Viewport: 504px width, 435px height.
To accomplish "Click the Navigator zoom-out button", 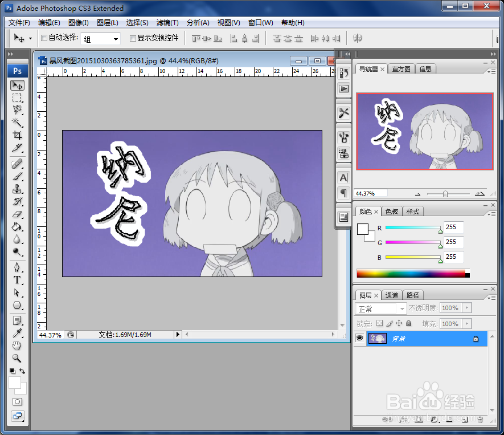I will pyautogui.click(x=417, y=193).
